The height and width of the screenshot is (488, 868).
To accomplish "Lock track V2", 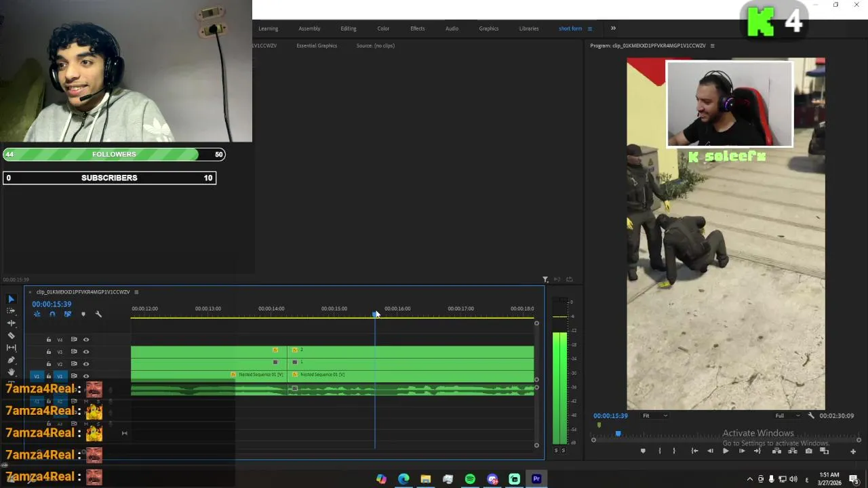I will [x=49, y=364].
